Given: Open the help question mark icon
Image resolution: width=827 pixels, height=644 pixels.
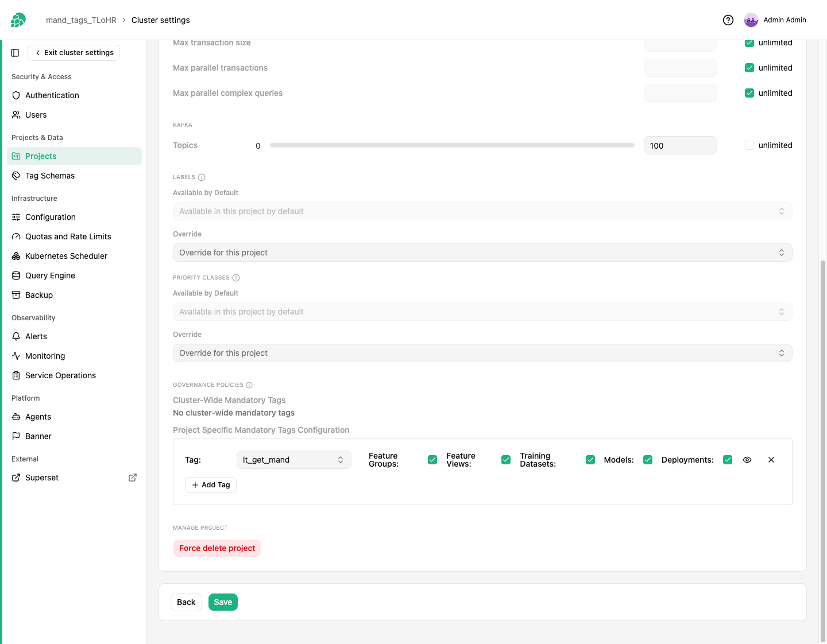Looking at the screenshot, I should (728, 20).
